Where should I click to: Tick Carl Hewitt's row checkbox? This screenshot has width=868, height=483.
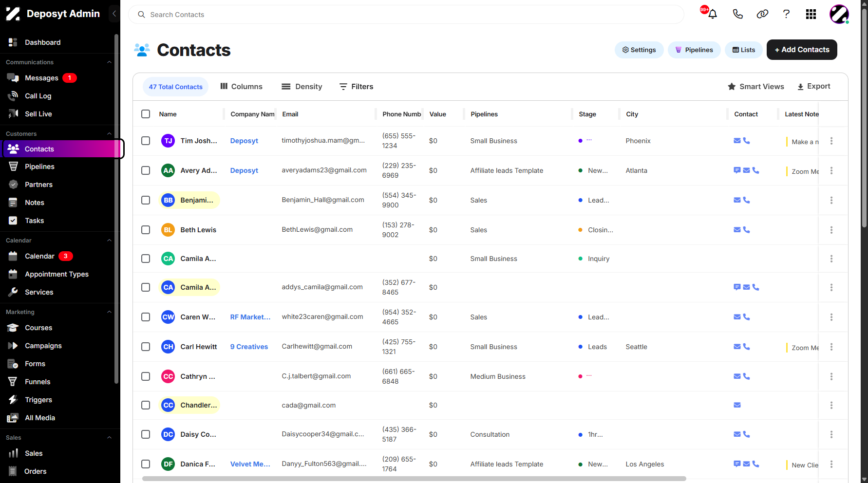(x=146, y=347)
